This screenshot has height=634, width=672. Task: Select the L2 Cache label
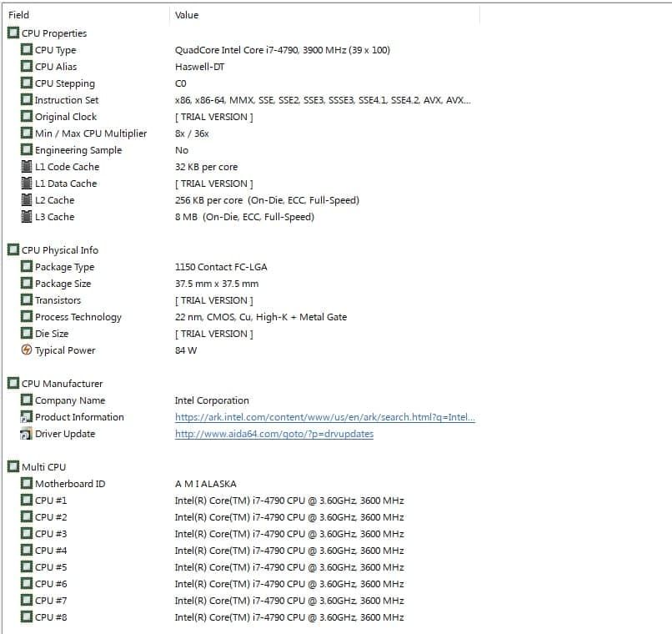pyautogui.click(x=54, y=200)
